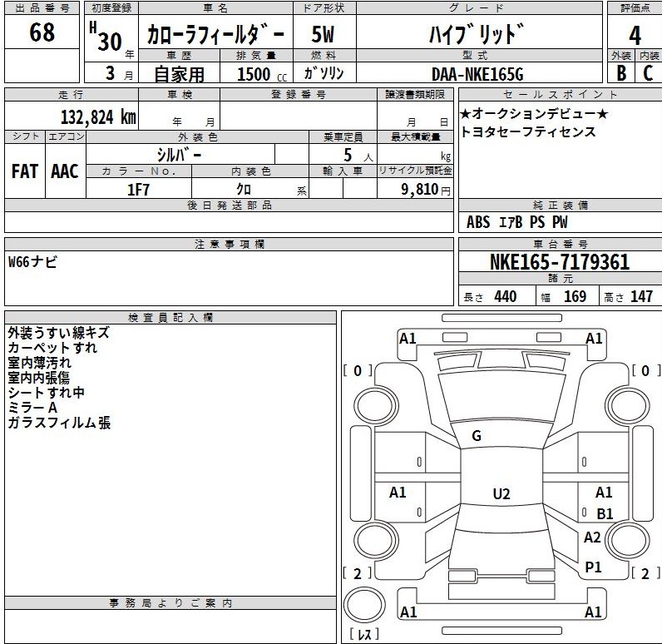Select mileage 132,824 km
Image resolution: width=662 pixels, height=644 pixels.
pyautogui.click(x=98, y=117)
